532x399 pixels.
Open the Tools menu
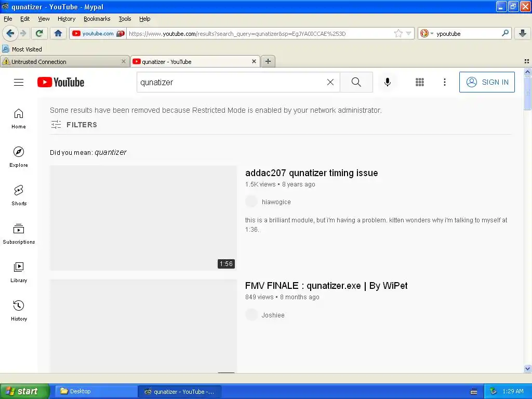click(125, 19)
